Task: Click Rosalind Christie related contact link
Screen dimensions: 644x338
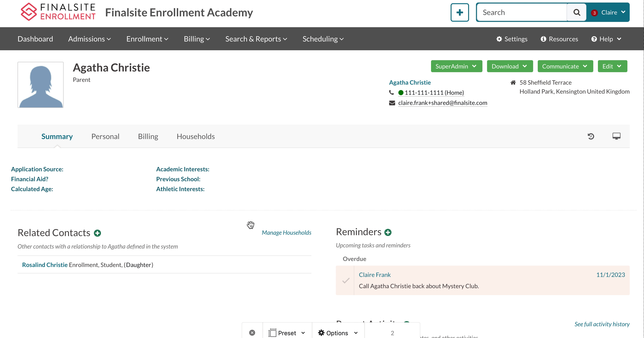Action: pos(45,265)
